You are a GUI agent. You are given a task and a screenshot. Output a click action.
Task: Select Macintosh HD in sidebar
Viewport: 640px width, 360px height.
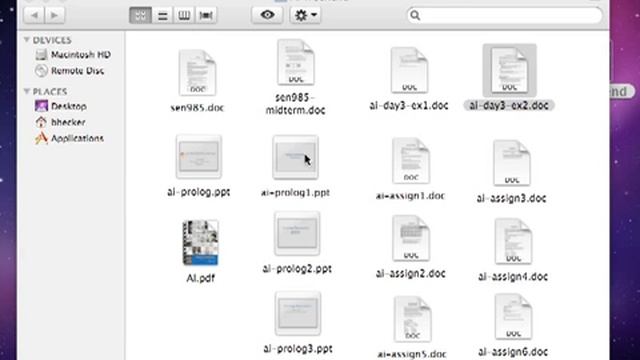pos(73,54)
